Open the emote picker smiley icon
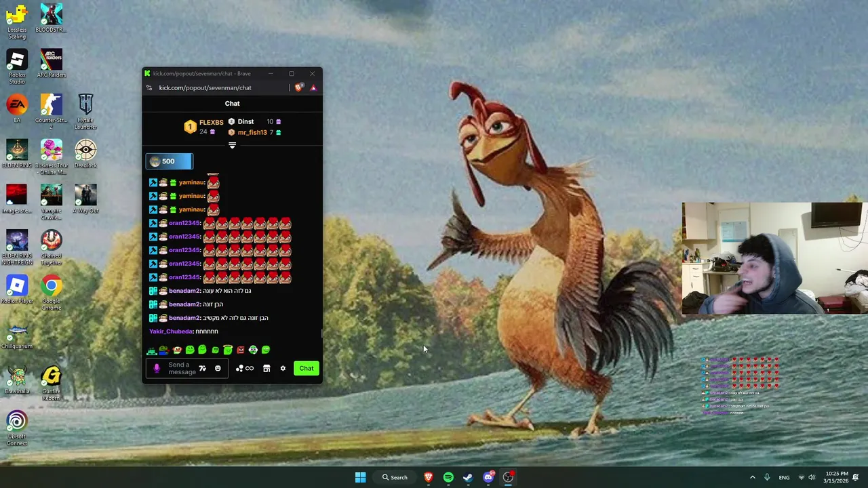This screenshot has width=868, height=488. (218, 369)
